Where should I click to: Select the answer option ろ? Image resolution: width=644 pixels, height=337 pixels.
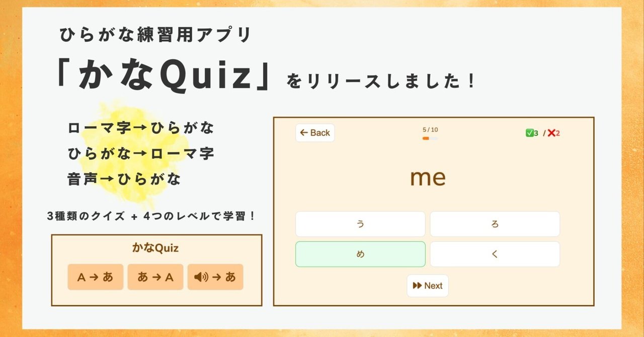(x=495, y=224)
